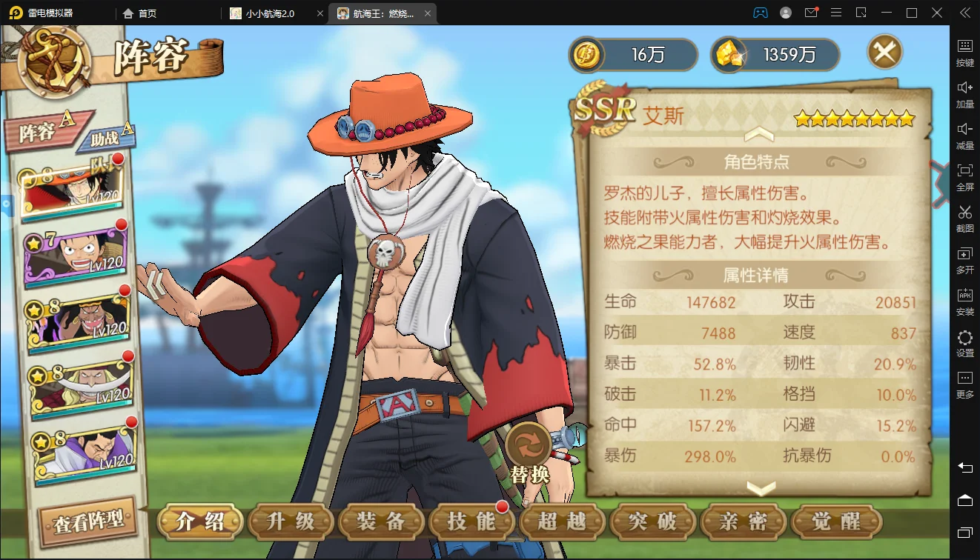980x560 pixels.
Task: Open the 觉醒 awakening button
Action: coord(837,521)
